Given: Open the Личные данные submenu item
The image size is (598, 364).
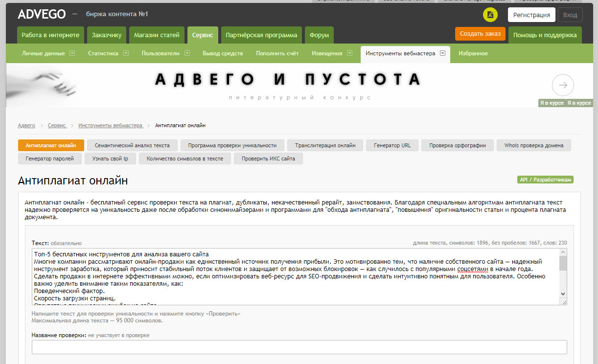Looking at the screenshot, I should click(x=43, y=53).
